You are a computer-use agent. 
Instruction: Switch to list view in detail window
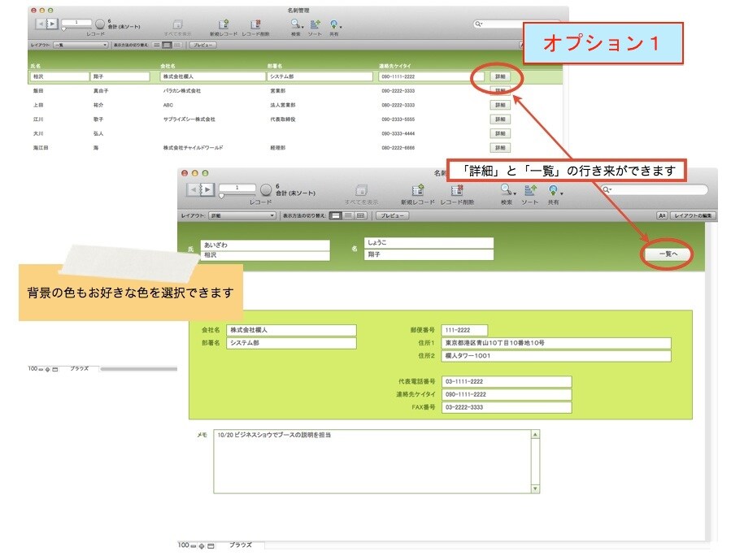tap(348, 215)
